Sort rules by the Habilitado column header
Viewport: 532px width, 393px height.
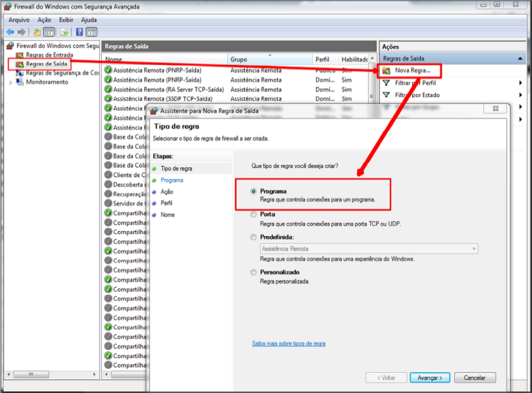[x=354, y=60]
